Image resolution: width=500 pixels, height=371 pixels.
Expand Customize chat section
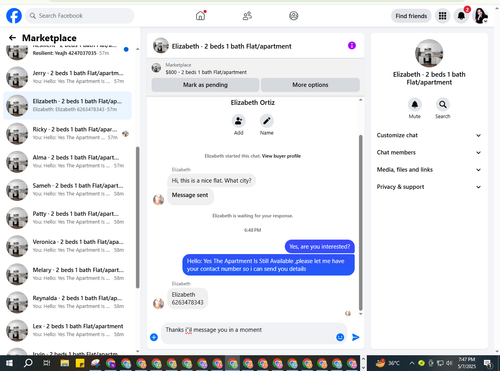(x=429, y=135)
